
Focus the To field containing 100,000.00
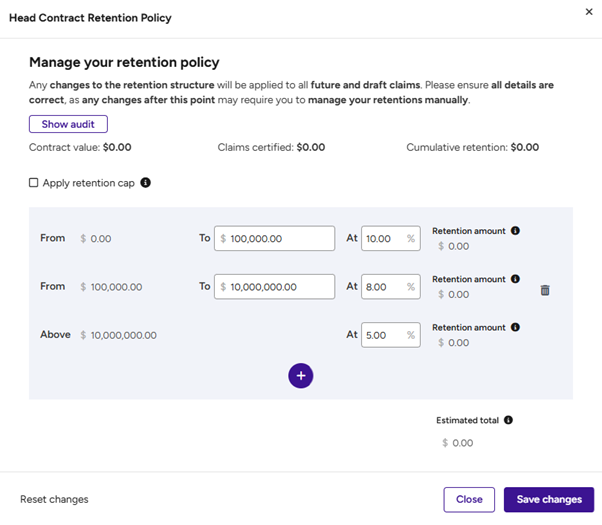click(280, 239)
